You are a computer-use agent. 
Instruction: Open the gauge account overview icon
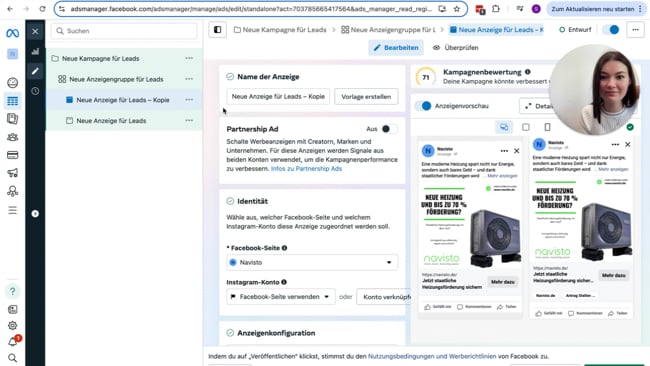(x=12, y=83)
